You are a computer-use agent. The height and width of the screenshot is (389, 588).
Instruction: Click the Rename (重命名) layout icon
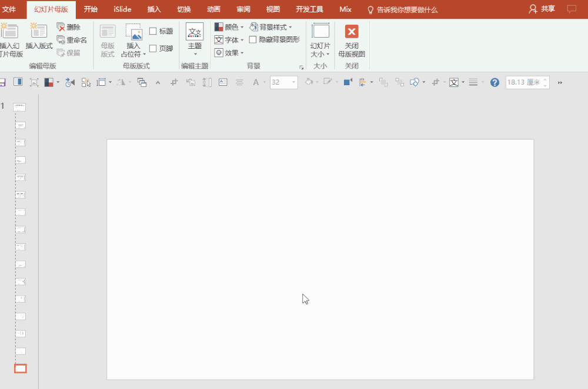click(61, 40)
